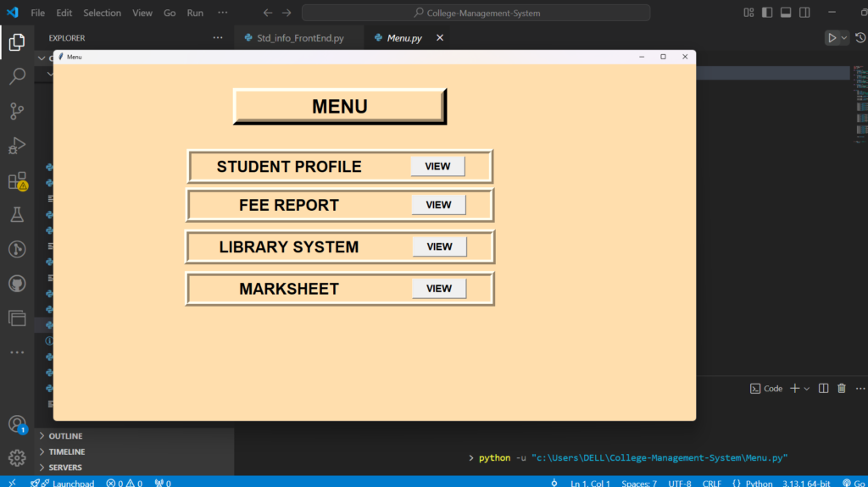This screenshot has height=487, width=868.
Task: Close the Menu.py editor tab
Action: click(440, 37)
